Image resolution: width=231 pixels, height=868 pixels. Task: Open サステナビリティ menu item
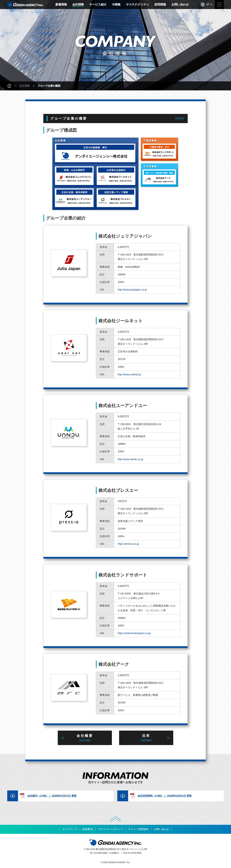(137, 5)
